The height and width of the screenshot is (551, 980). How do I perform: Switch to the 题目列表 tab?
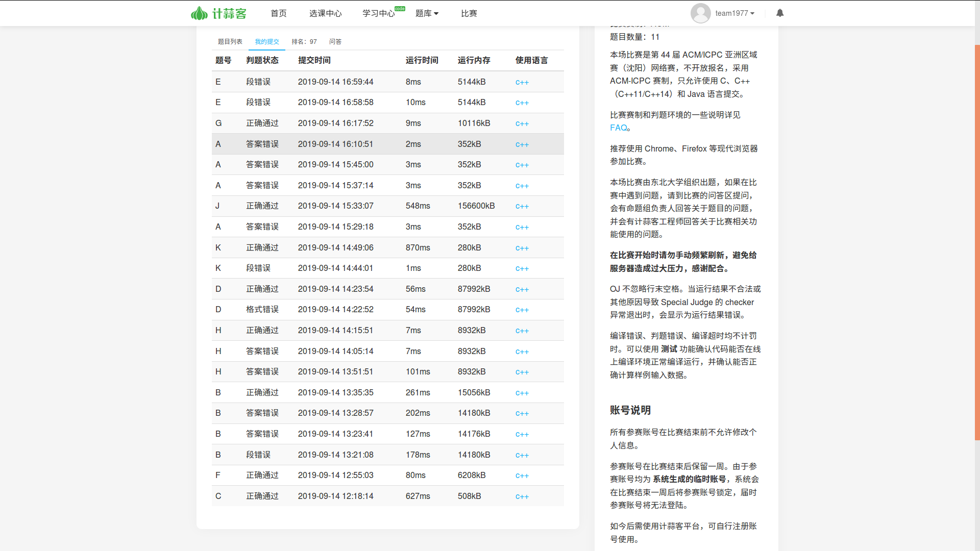tap(230, 41)
